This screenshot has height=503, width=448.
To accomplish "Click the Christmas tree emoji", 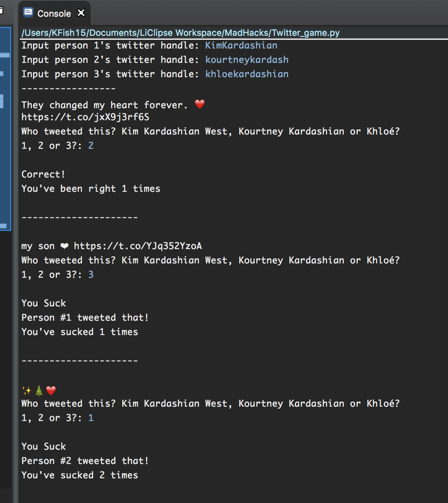I will point(39,391).
